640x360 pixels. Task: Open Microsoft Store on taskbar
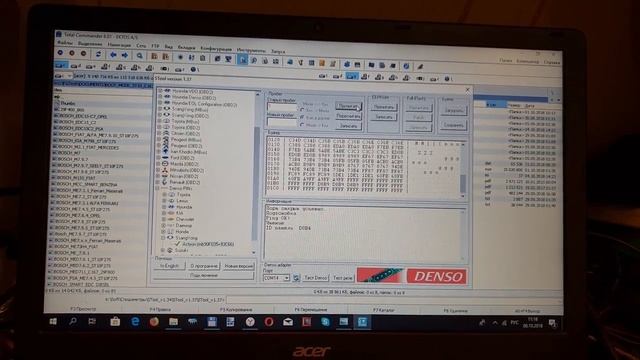[x=115, y=322]
